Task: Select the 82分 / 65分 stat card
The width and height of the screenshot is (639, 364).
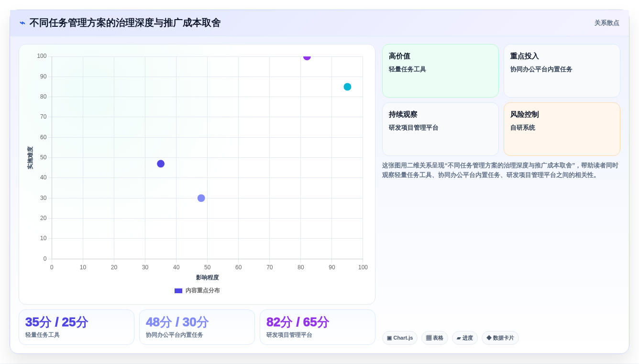Action: (x=318, y=327)
